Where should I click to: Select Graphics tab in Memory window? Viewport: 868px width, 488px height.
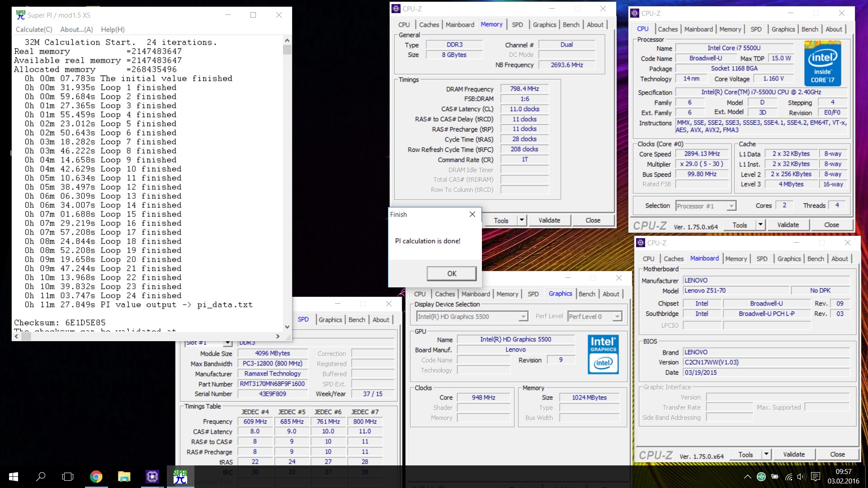coord(544,25)
